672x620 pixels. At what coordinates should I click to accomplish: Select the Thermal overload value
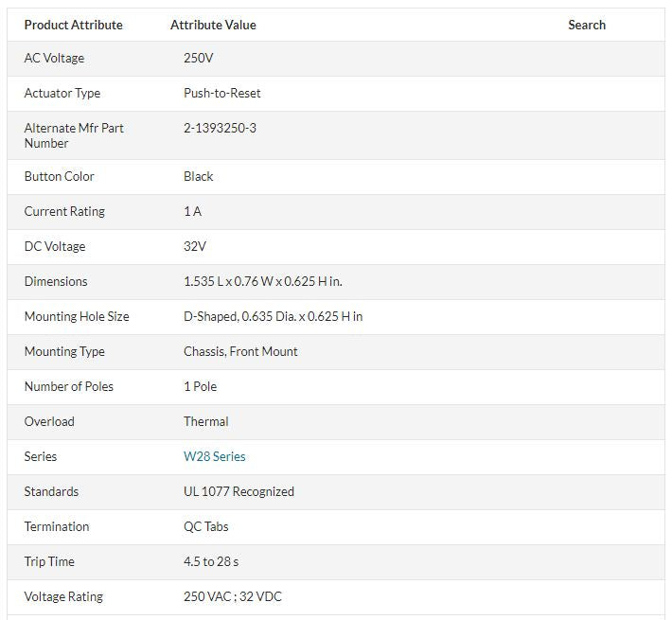205,421
